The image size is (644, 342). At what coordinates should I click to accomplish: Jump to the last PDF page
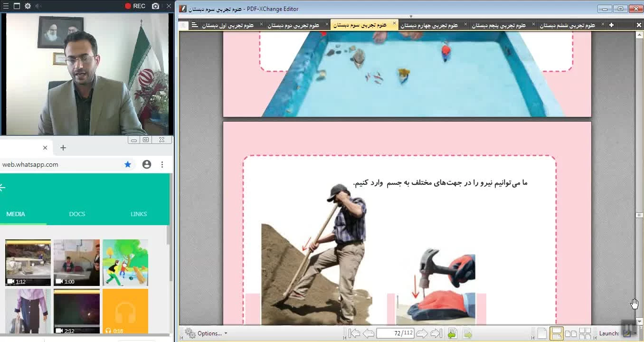tap(436, 333)
